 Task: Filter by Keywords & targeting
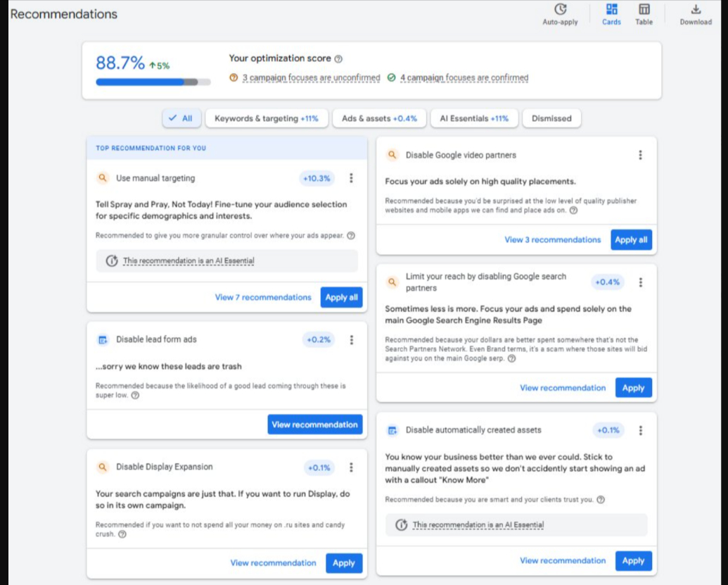267,118
